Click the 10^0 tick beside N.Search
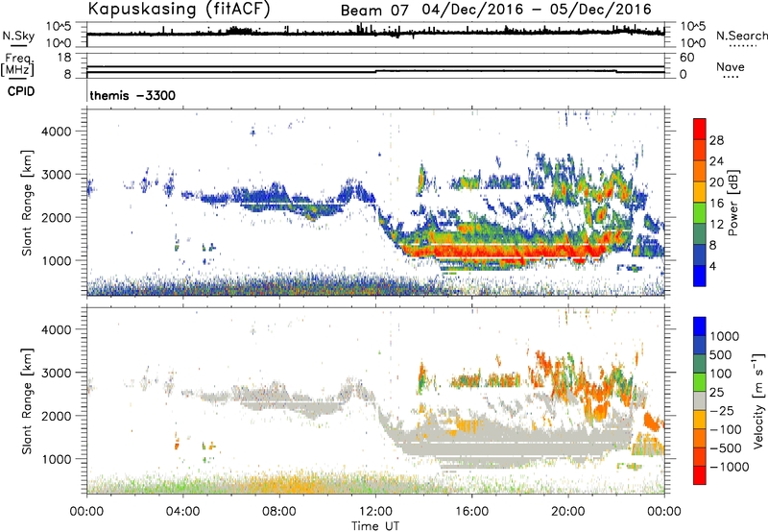768x532 pixels. tap(692, 43)
